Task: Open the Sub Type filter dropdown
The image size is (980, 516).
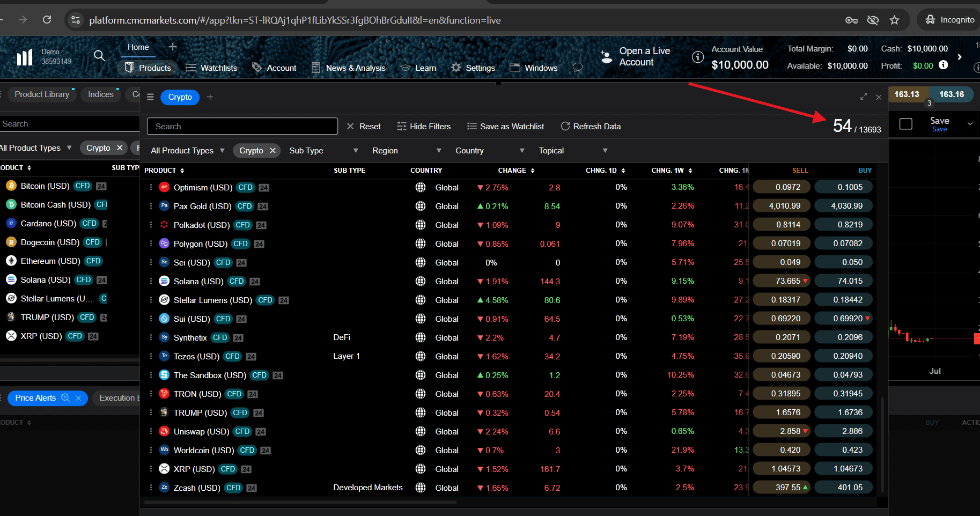Action: point(323,151)
